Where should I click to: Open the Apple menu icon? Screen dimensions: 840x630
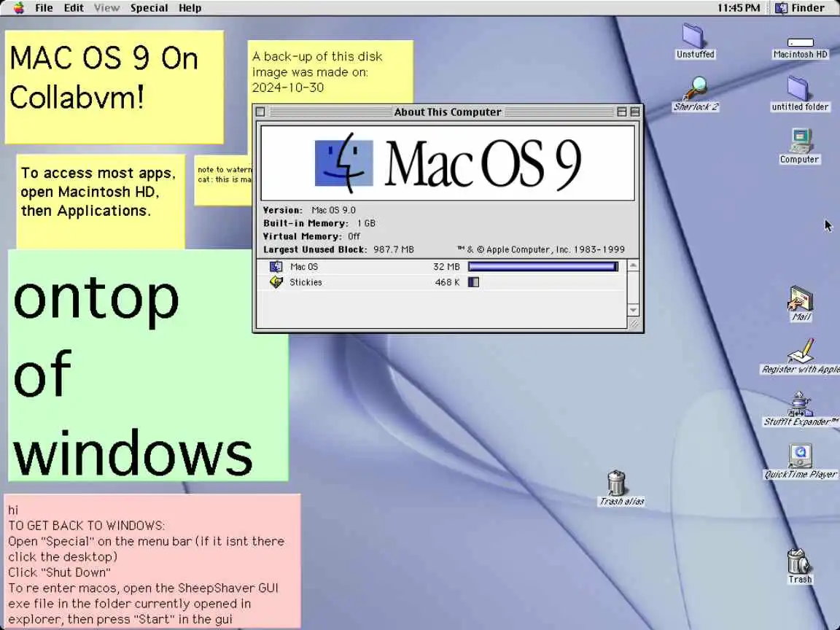tap(19, 8)
